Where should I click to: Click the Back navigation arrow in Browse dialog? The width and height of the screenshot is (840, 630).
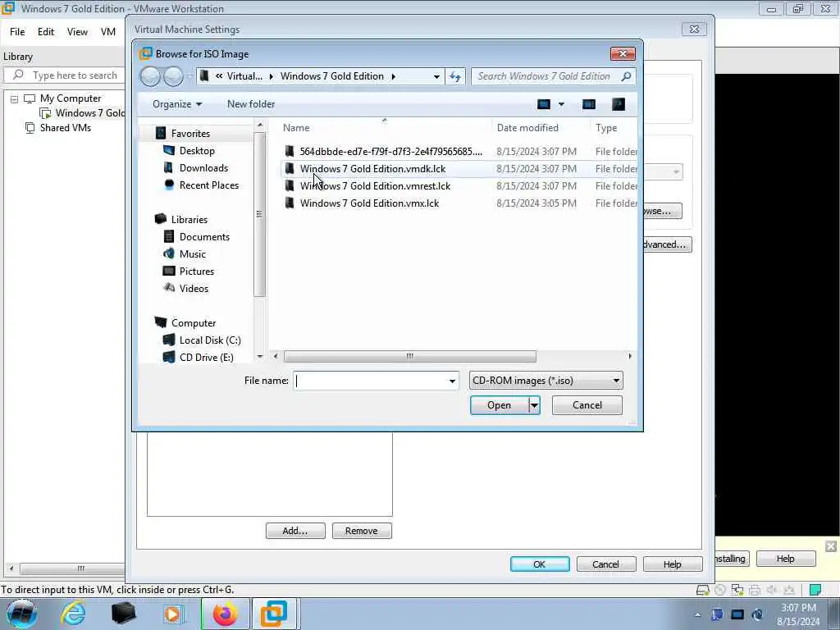click(x=151, y=76)
